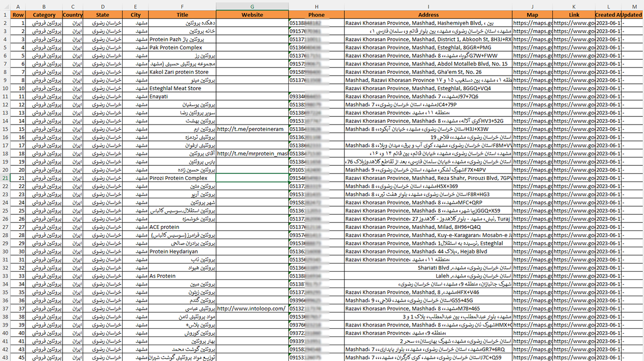Click address cell containing Laleh
This screenshot has width=644, height=361.
[x=428, y=276]
